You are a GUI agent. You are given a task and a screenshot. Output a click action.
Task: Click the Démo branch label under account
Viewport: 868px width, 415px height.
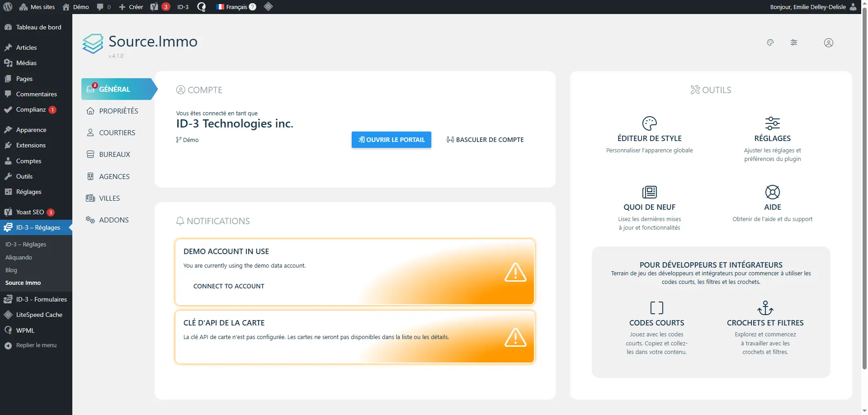click(187, 140)
